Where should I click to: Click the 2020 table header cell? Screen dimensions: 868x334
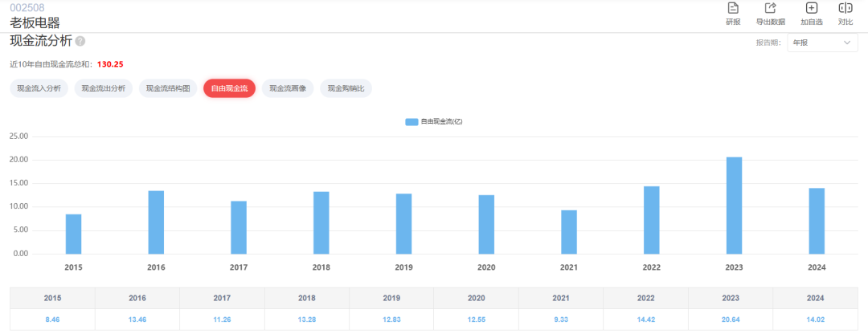[476, 298]
